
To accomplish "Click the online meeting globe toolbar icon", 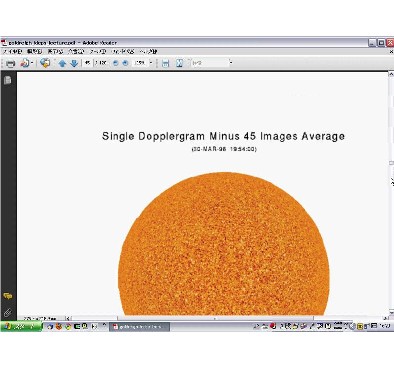I will pyautogui.click(x=45, y=63).
